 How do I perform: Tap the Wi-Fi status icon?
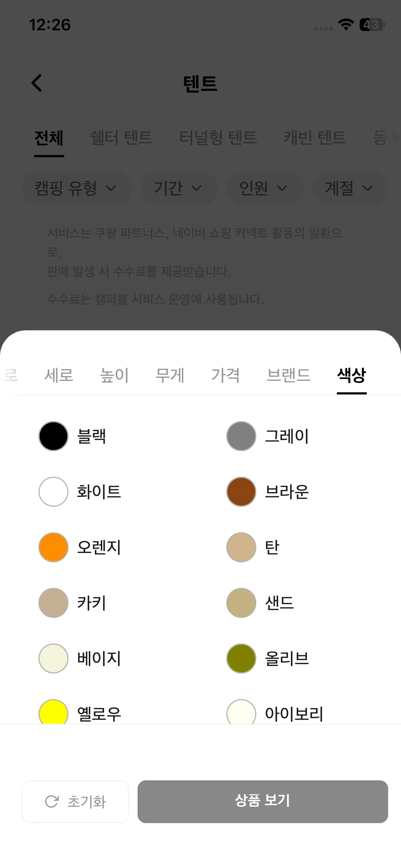[x=345, y=25]
